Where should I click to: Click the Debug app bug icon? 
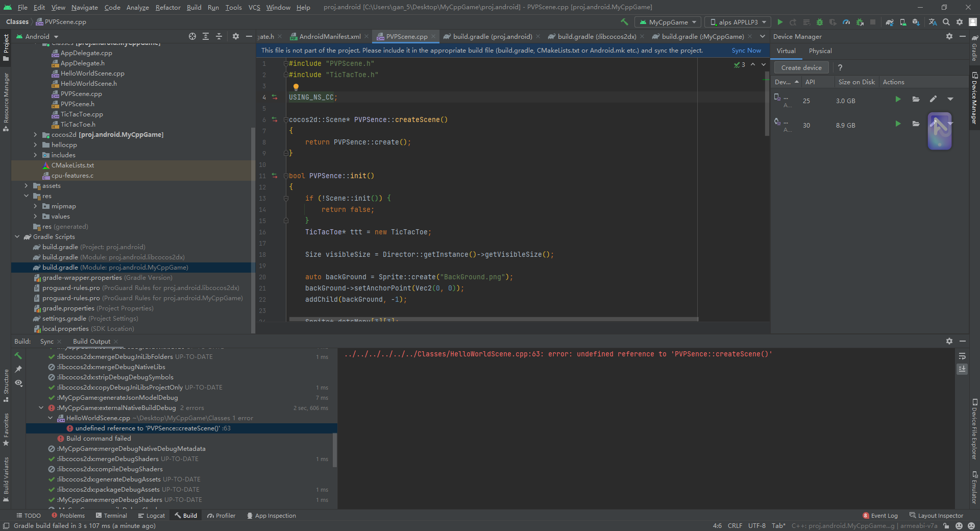[x=820, y=22]
